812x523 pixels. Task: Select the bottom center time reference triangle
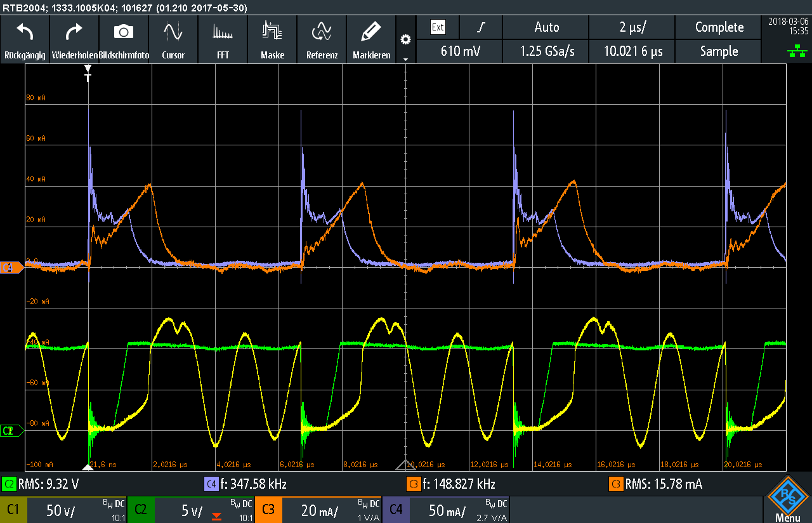coord(405,464)
